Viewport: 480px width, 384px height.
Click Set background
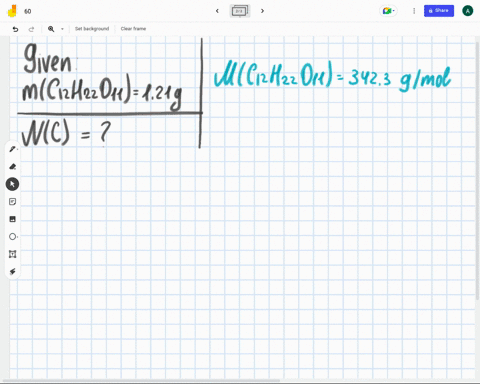pos(92,29)
